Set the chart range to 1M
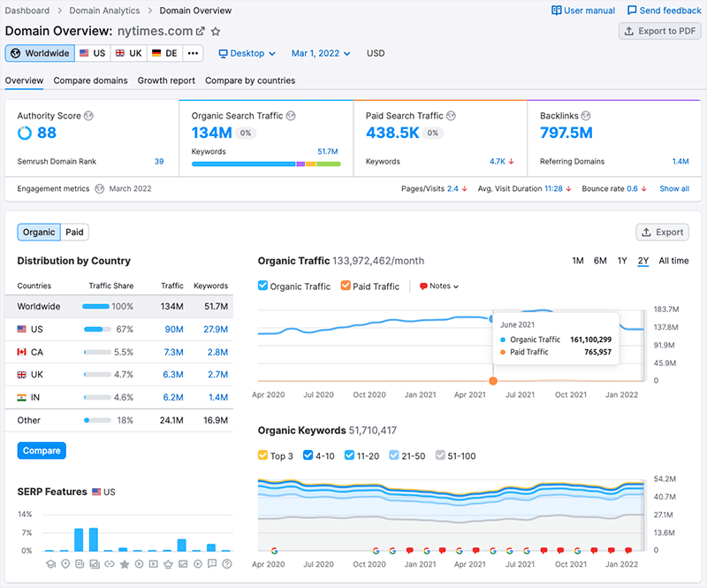This screenshot has height=588, width=707. pyautogui.click(x=578, y=260)
